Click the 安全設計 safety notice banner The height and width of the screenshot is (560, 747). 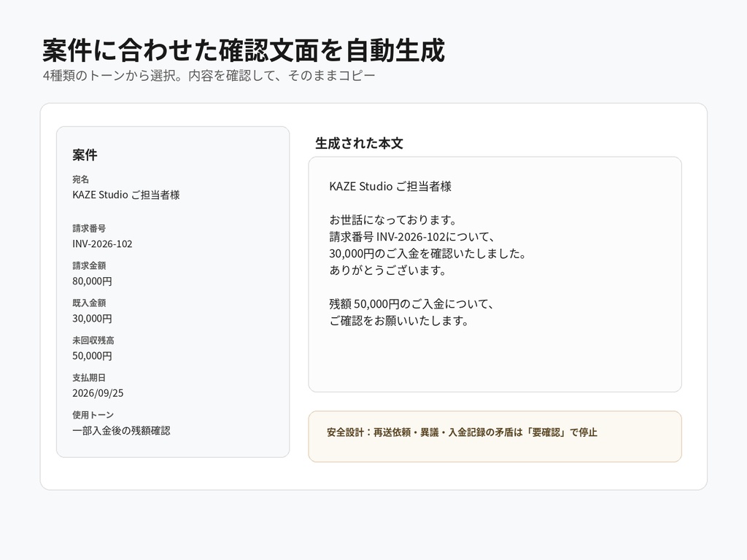pos(495,437)
